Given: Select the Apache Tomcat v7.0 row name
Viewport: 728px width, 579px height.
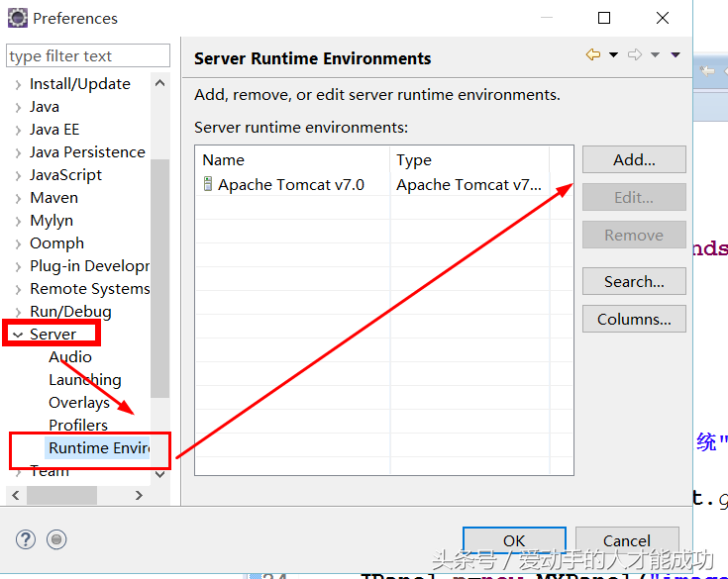Looking at the screenshot, I should pos(291,185).
